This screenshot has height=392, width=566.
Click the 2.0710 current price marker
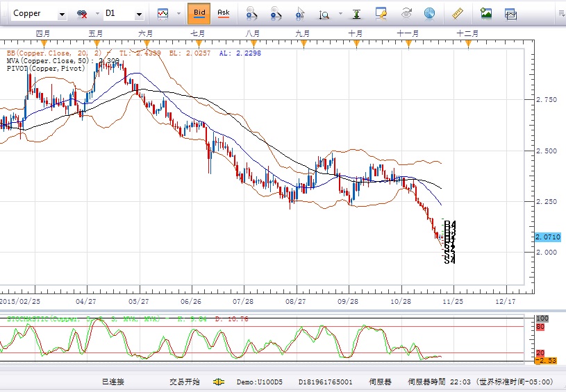[548, 237]
